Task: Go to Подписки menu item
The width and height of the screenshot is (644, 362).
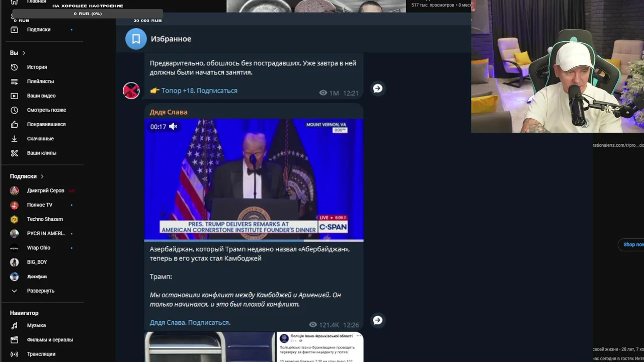Action: pyautogui.click(x=39, y=30)
